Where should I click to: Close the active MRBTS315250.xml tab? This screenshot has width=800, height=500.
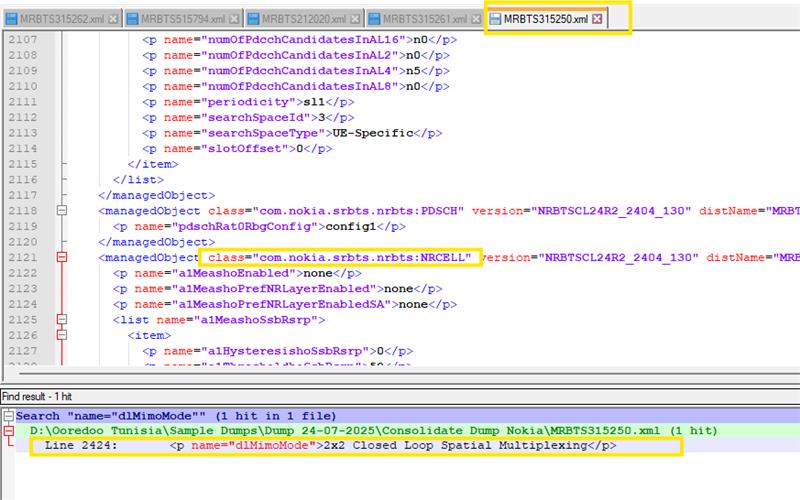pyautogui.click(x=597, y=19)
